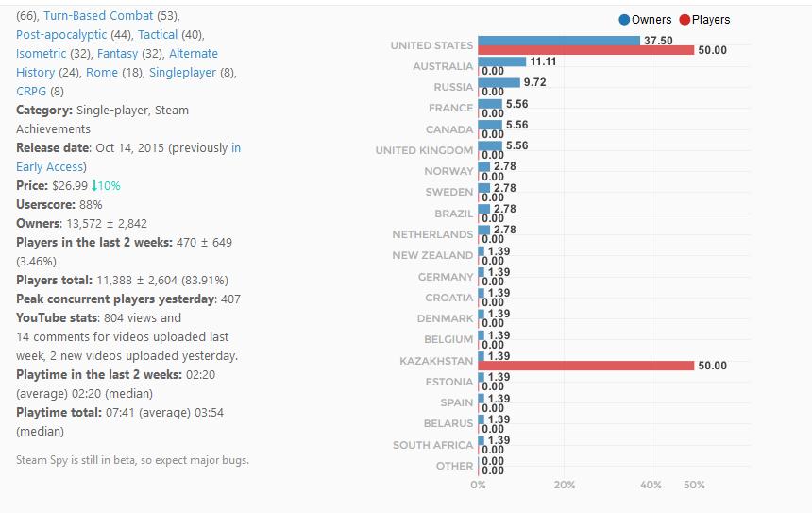
Task: Toggle the Players series legend label
Action: pyautogui.click(x=710, y=20)
